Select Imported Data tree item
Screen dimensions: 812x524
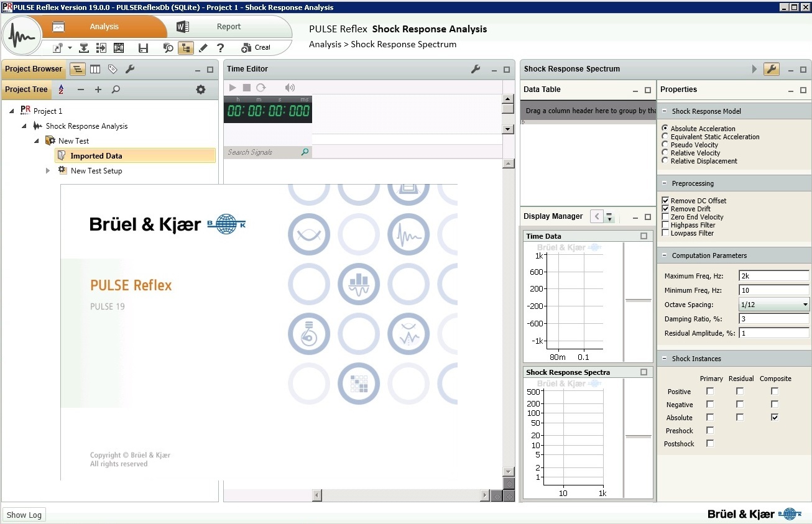click(136, 155)
